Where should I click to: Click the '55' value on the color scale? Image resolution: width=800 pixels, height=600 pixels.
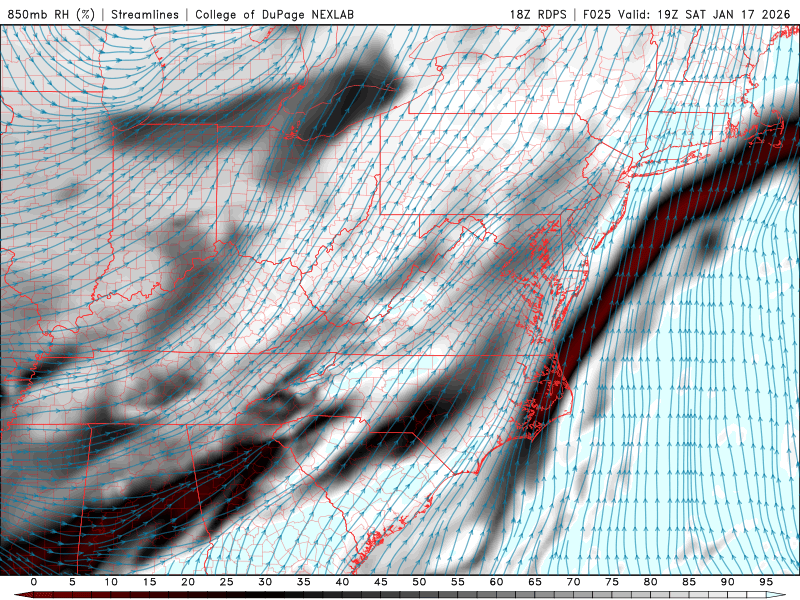pos(458,582)
